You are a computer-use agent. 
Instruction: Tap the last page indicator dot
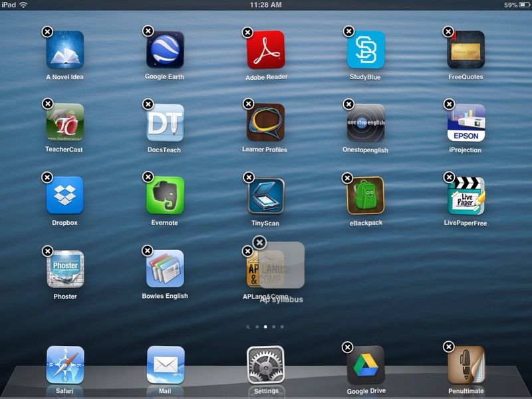coord(282,327)
